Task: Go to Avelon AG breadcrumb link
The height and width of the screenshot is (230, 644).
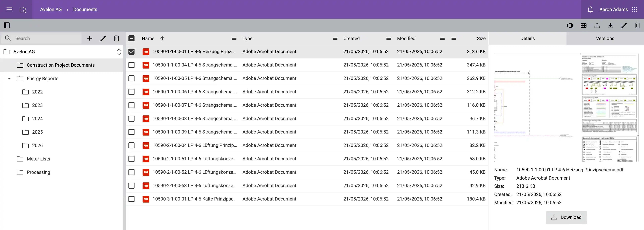Action: point(51,10)
